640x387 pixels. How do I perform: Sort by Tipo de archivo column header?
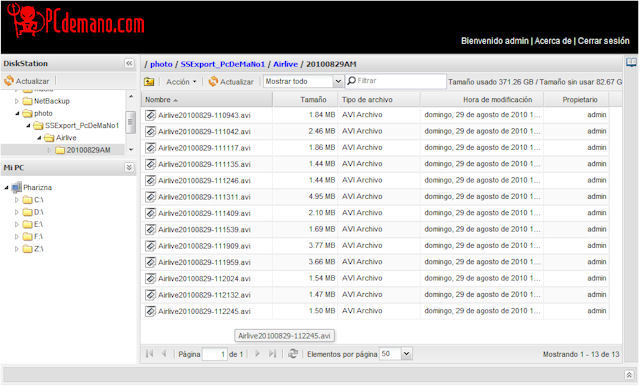tap(379, 100)
